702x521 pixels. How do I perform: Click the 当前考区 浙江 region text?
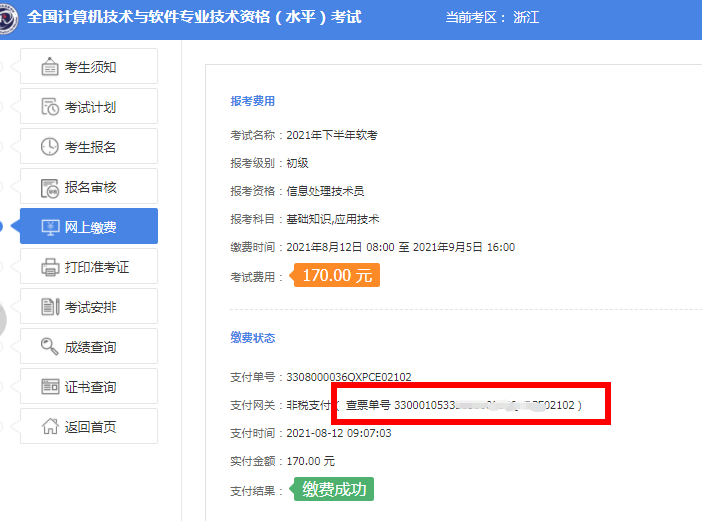[x=491, y=18]
